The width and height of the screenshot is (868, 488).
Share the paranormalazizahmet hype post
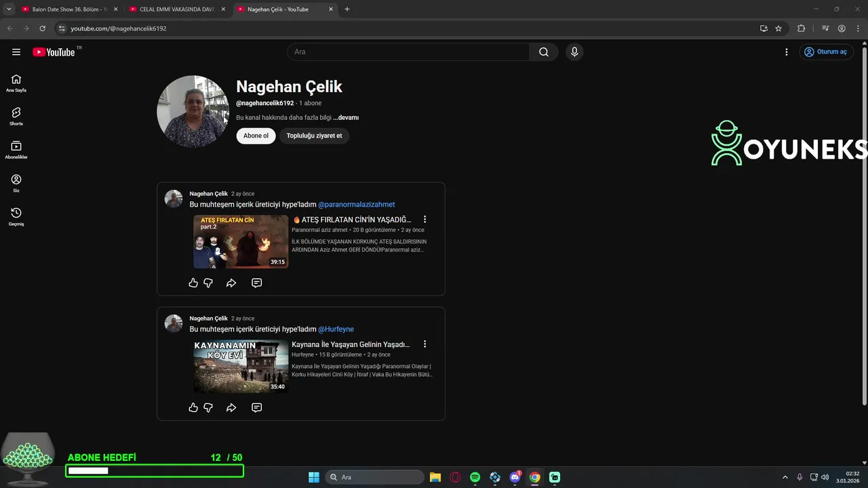coord(231,283)
